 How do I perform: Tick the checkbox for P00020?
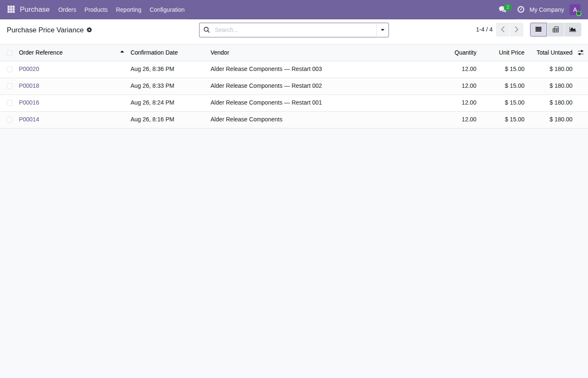(10, 69)
